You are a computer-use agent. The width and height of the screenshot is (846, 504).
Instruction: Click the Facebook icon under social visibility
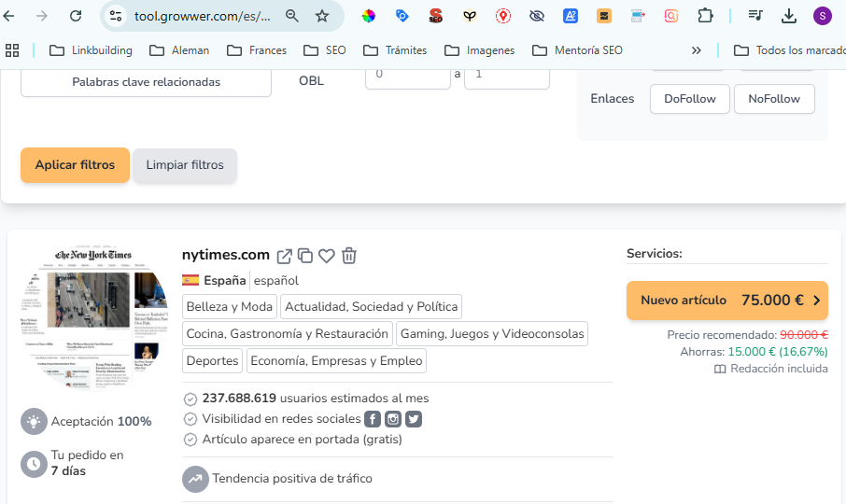[373, 419]
